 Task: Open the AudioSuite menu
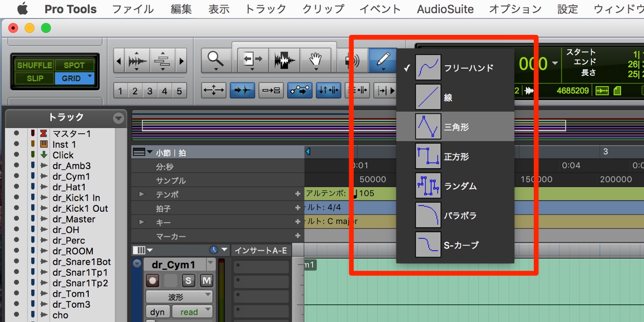[x=446, y=9]
